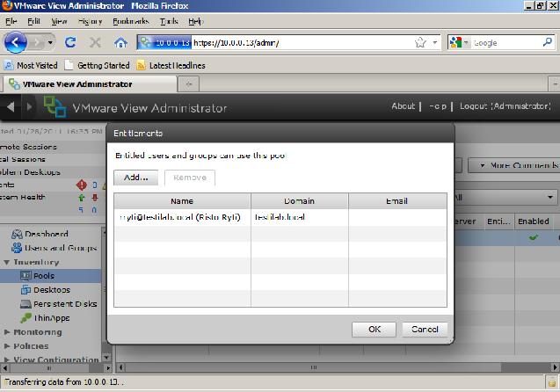
Task: Open the History menu
Action: coord(90,21)
